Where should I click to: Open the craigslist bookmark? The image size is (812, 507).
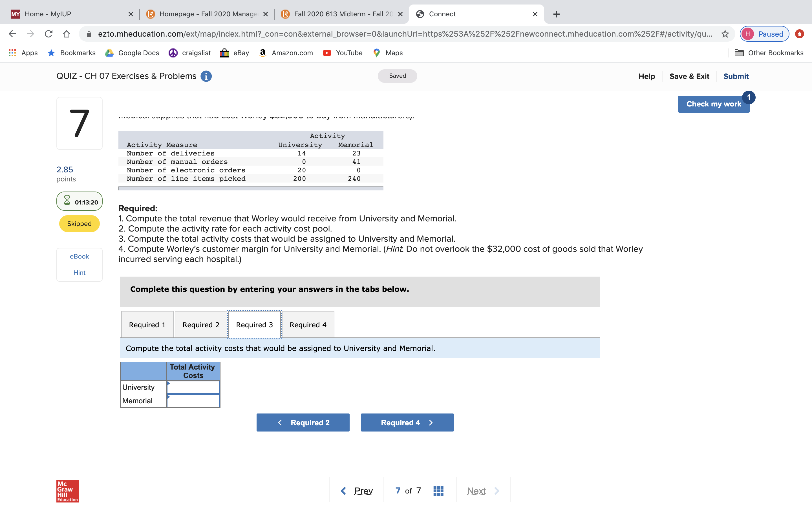[189, 53]
